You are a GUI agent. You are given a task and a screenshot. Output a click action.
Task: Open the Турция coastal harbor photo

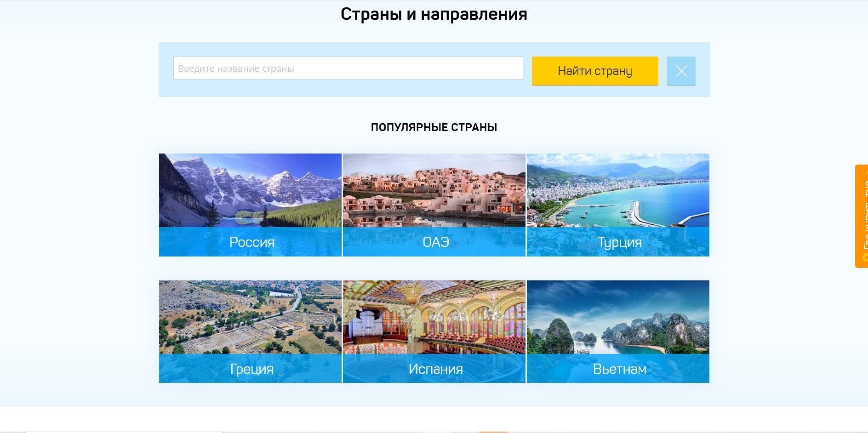(x=617, y=190)
